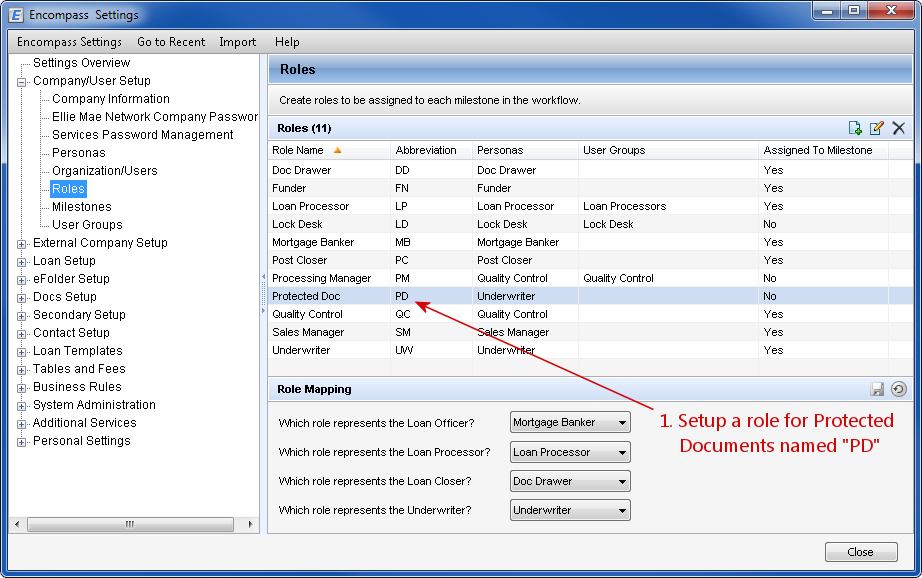Sort by the Personas column header

tap(526, 150)
